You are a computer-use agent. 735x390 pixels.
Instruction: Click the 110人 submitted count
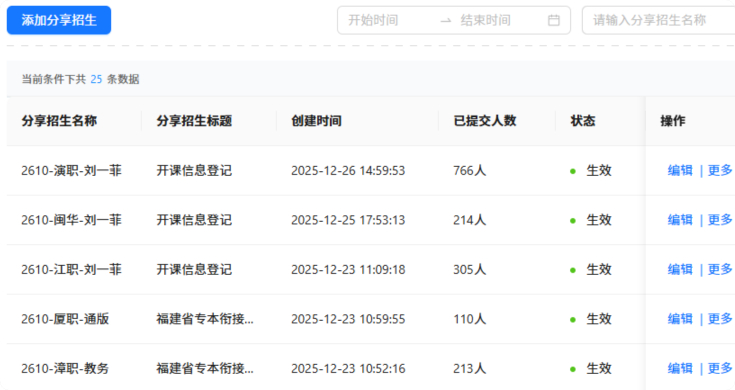[x=470, y=319]
